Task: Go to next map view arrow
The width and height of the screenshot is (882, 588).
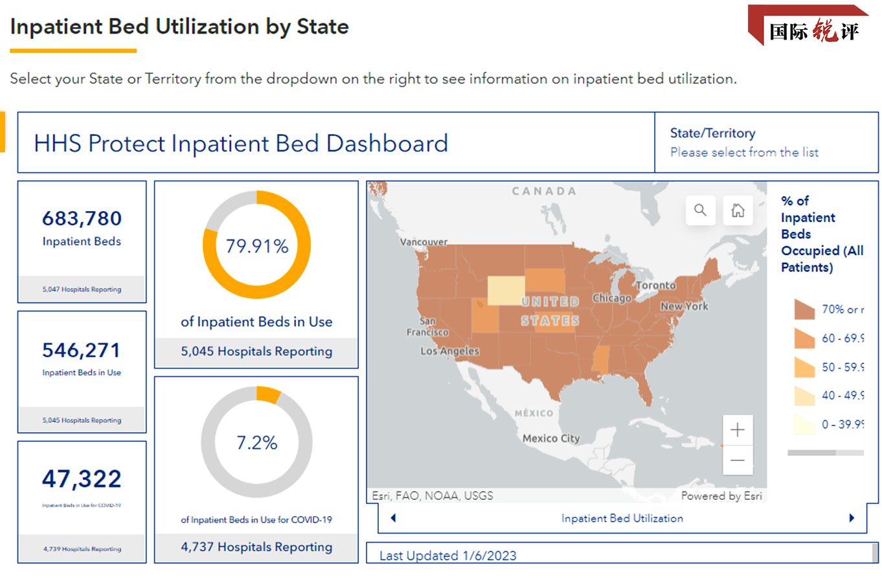Action: (852, 518)
